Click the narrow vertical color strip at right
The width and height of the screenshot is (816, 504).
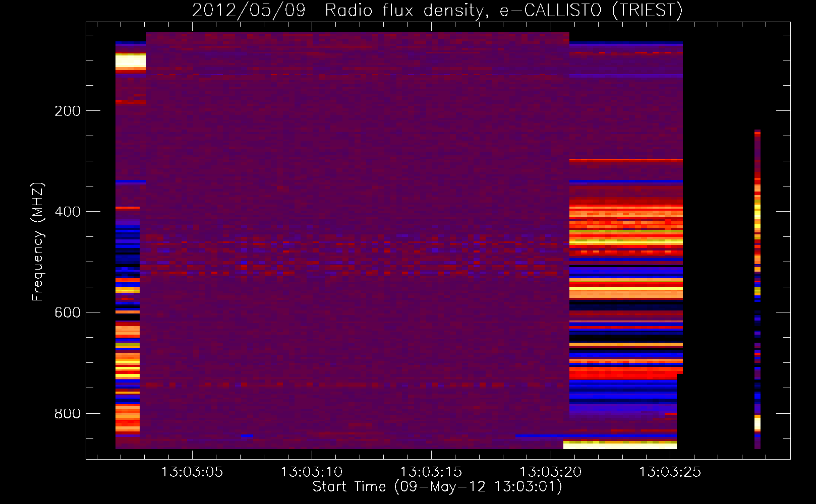tap(757, 289)
